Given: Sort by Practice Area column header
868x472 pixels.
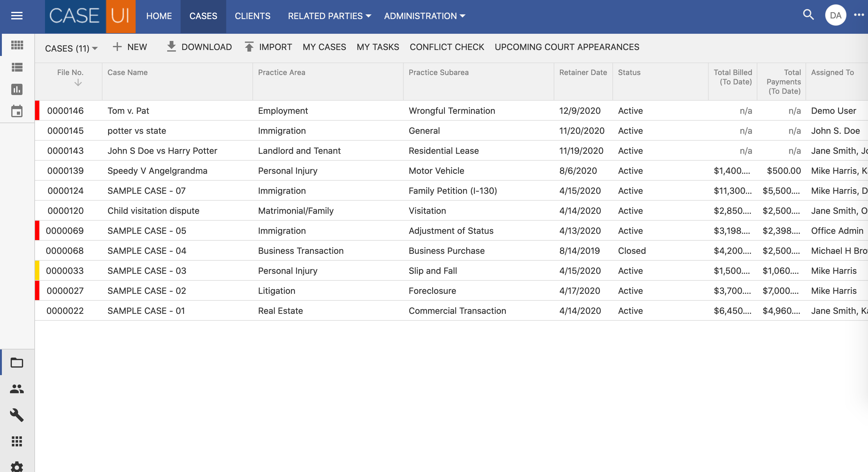Looking at the screenshot, I should (281, 72).
